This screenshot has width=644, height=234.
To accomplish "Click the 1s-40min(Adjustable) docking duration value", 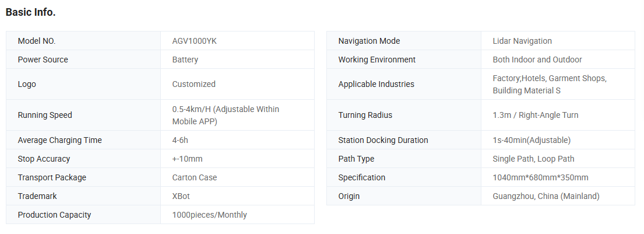I will point(531,140).
